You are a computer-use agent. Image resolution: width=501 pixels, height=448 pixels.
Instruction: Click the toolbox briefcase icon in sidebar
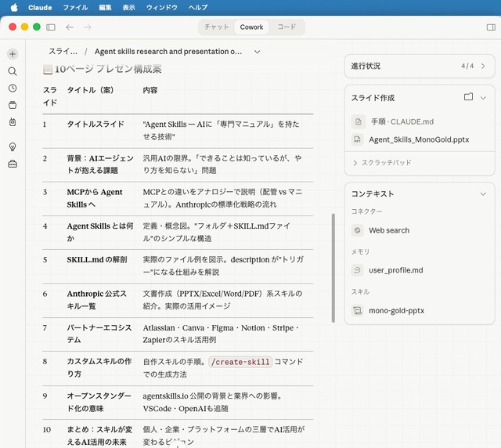pyautogui.click(x=13, y=164)
